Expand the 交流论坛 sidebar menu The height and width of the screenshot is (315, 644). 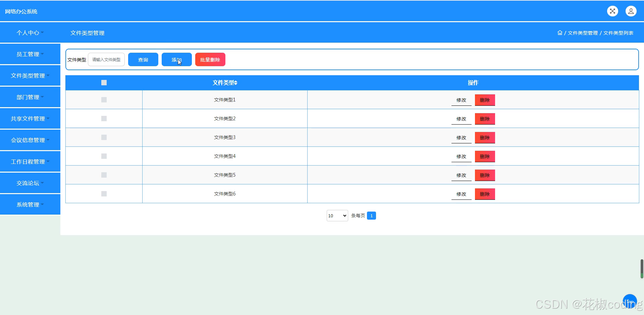pos(30,183)
